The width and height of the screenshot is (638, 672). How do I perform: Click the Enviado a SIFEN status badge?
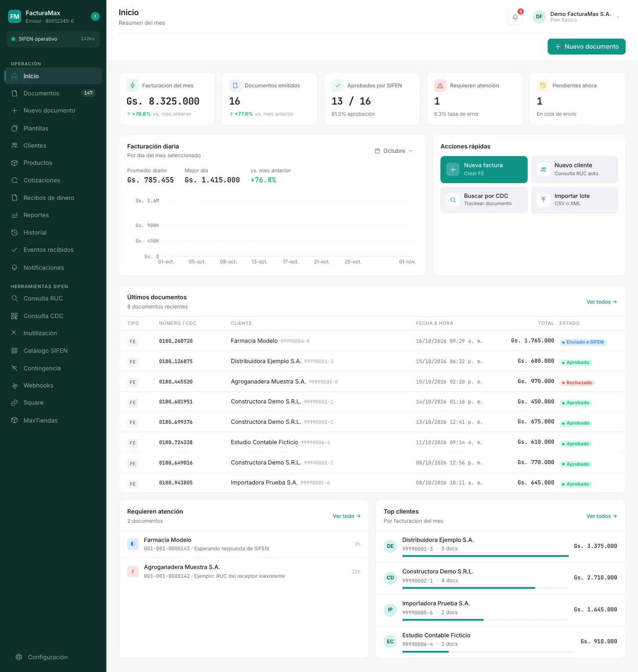(x=583, y=342)
